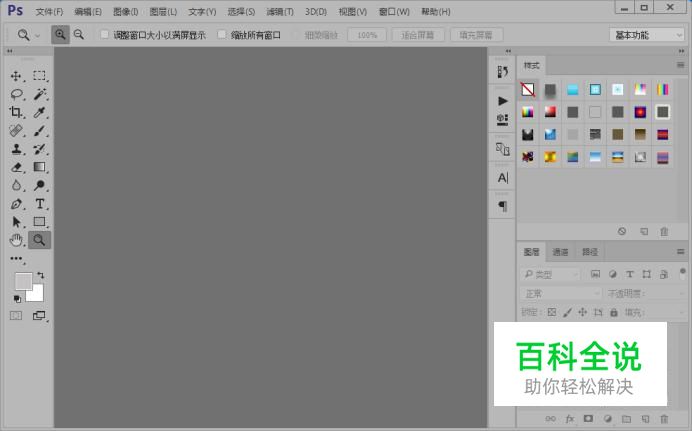Select the Path Selection tool
Image resolution: width=692 pixels, height=431 pixels.
point(16,221)
